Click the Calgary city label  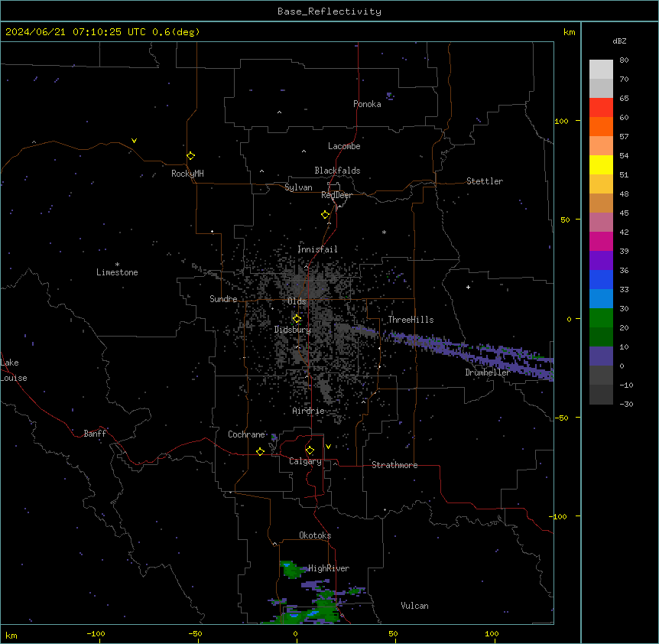306,461
